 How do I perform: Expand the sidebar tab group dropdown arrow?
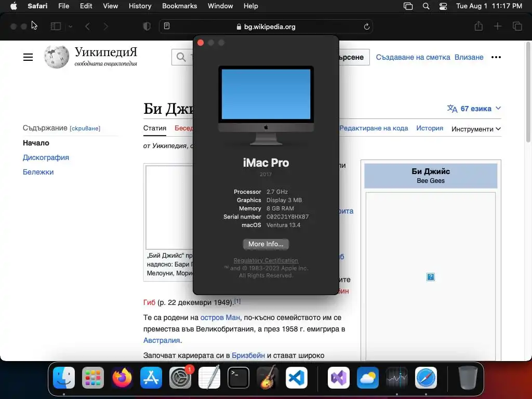point(70,26)
